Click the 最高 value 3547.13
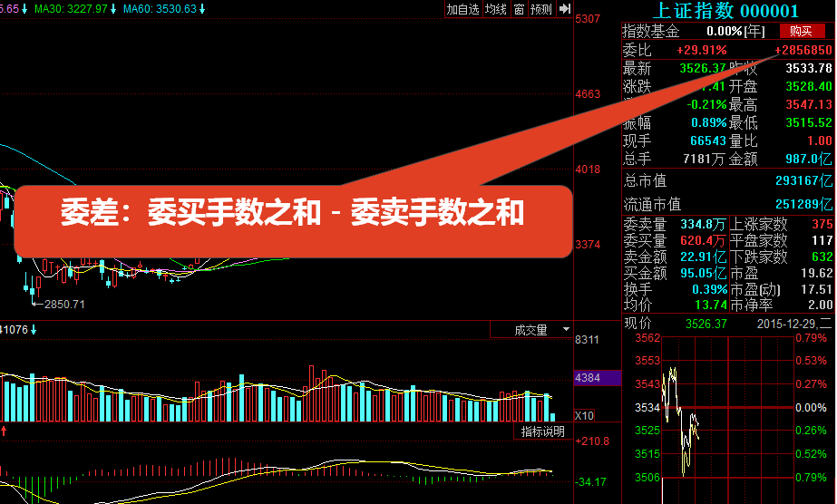The width and height of the screenshot is (837, 504). click(809, 104)
